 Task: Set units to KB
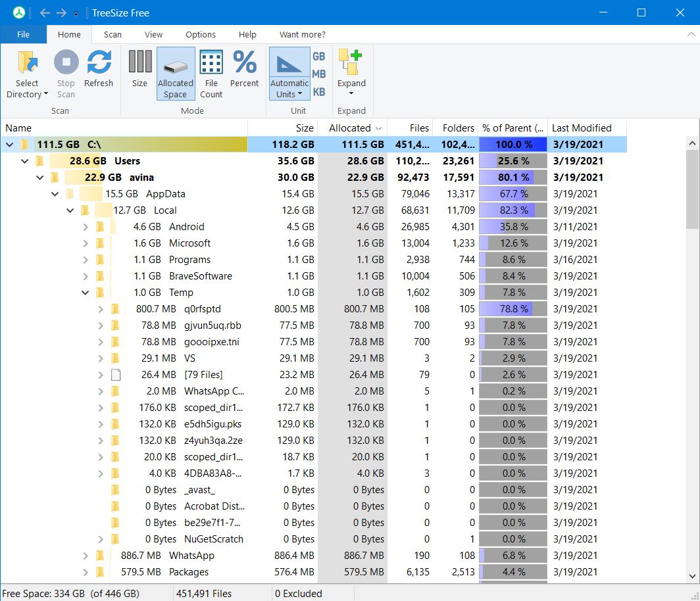click(x=318, y=92)
